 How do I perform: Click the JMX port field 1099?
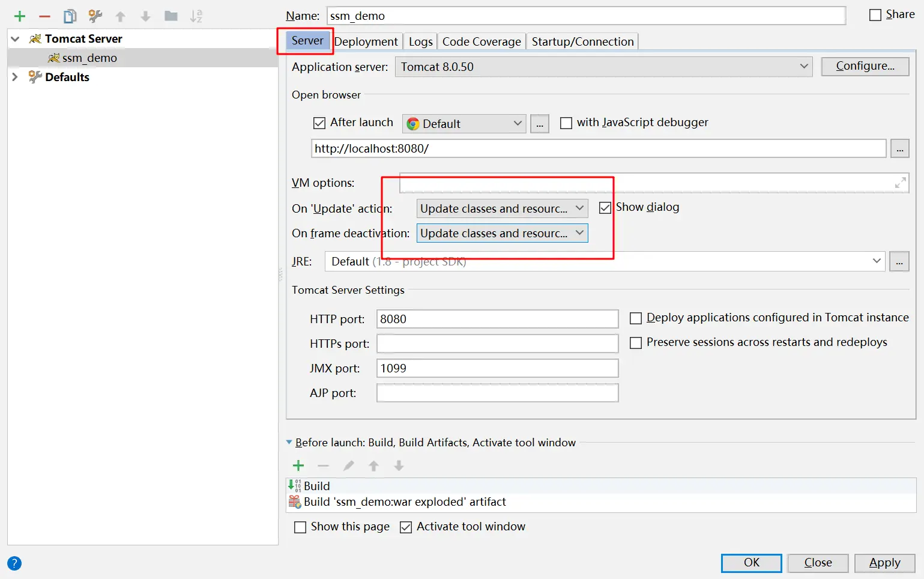[497, 368]
